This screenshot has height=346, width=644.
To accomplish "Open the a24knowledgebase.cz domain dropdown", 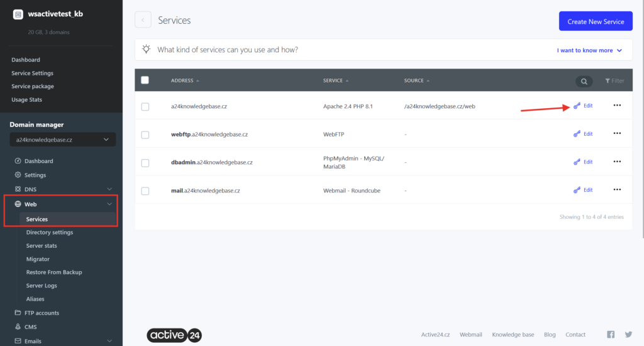I will point(62,140).
